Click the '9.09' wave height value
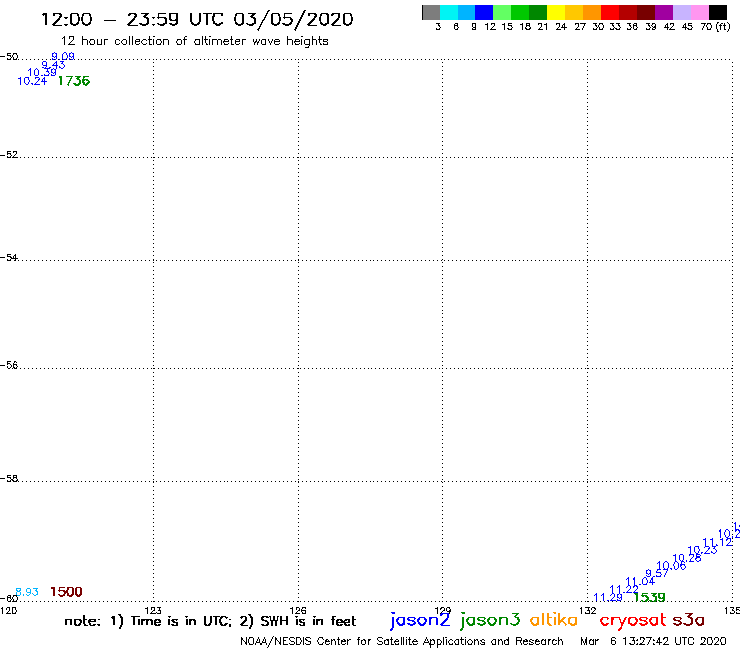Viewport: 740px width, 650px height. (x=63, y=56)
